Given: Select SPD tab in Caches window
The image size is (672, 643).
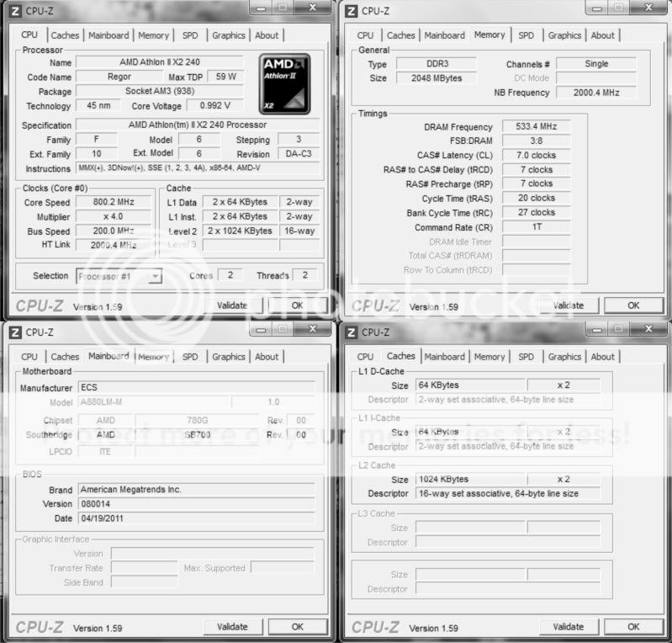Looking at the screenshot, I should point(526,357).
